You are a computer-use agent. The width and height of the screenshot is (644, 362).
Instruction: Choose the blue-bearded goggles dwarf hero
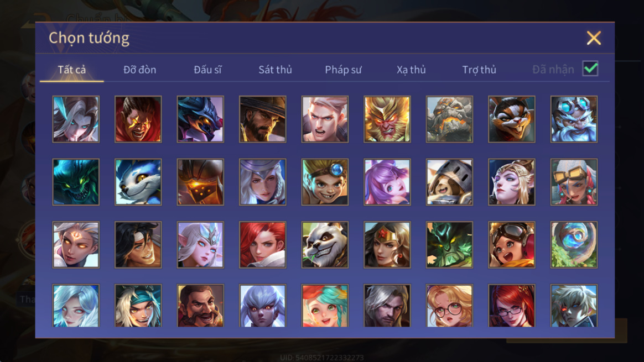click(x=574, y=119)
